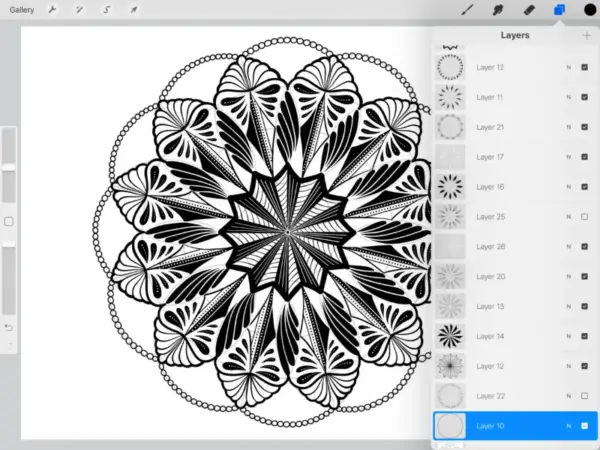
Task: Tap the Layer 13 thumbnail
Action: pos(450,306)
